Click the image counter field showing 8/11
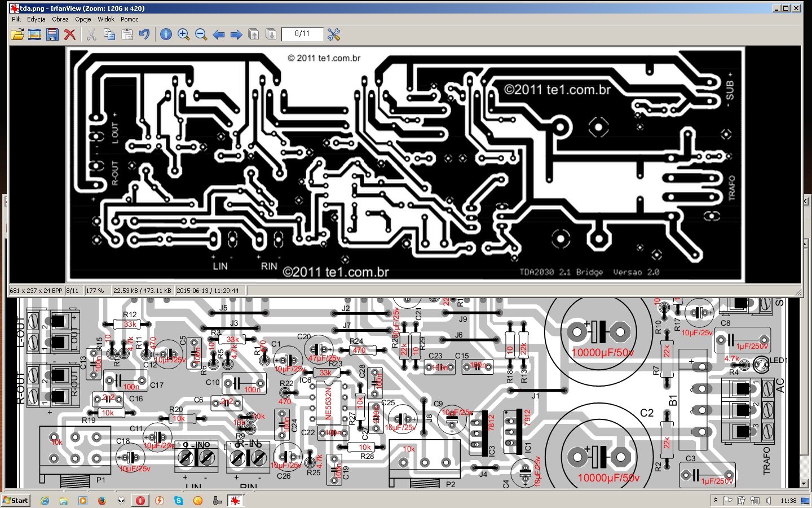This screenshot has width=812, height=508. [302, 34]
